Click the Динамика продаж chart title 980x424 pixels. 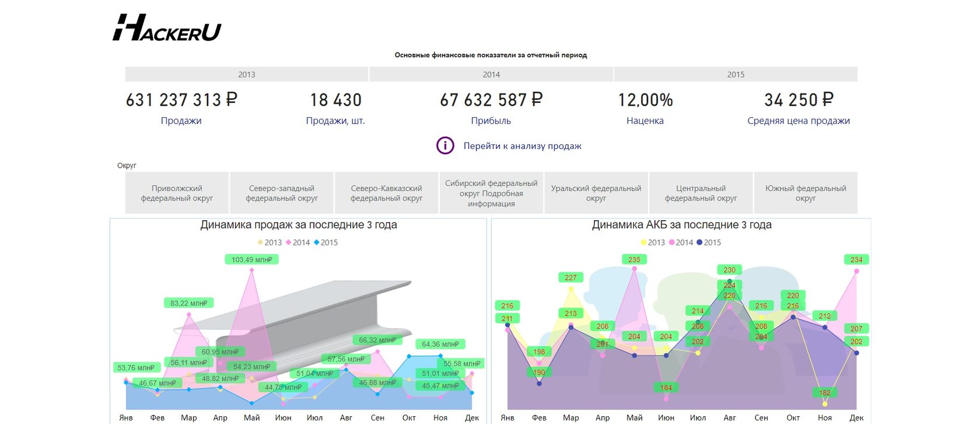click(299, 225)
